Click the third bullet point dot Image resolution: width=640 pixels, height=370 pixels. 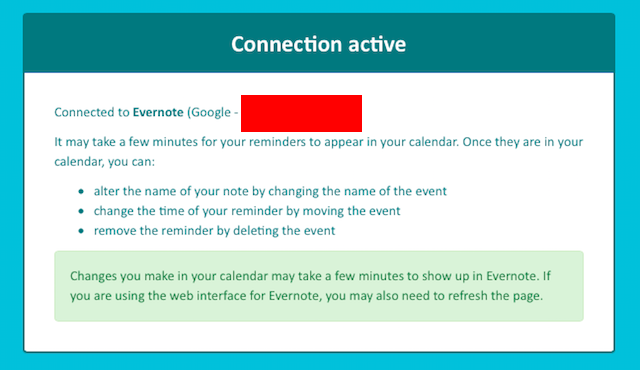tap(81, 231)
